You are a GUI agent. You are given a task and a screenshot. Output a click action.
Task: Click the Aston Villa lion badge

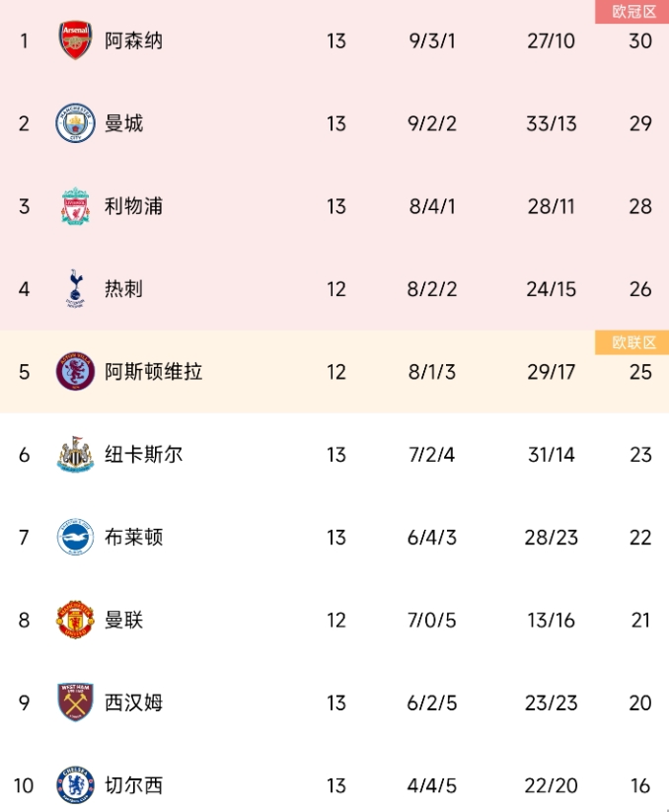click(76, 371)
